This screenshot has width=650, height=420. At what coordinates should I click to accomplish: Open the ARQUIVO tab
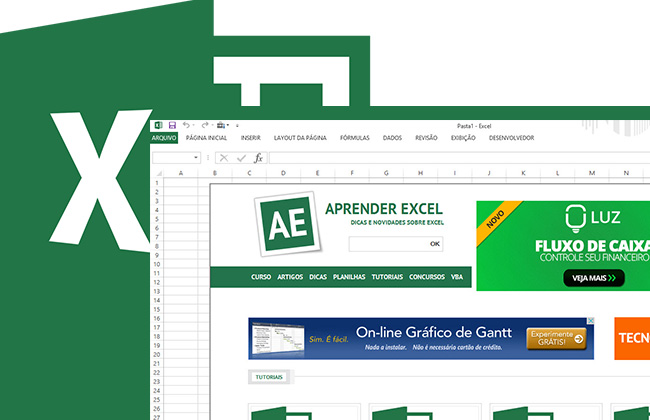pos(164,138)
